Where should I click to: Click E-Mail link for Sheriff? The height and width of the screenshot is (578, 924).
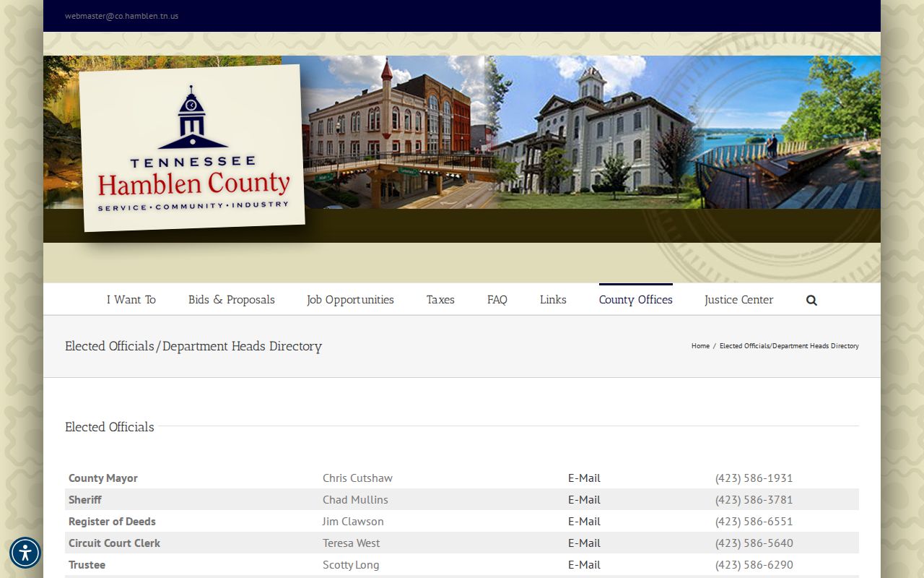click(584, 499)
